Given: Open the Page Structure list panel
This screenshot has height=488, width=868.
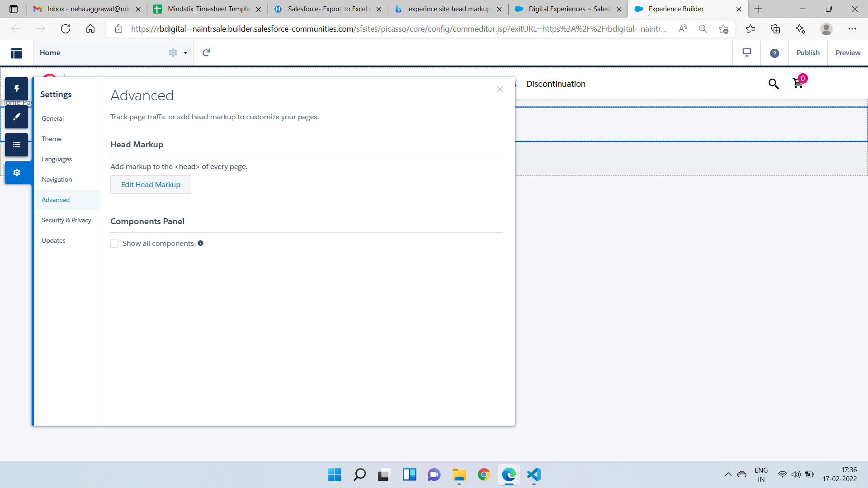Looking at the screenshot, I should point(17,145).
